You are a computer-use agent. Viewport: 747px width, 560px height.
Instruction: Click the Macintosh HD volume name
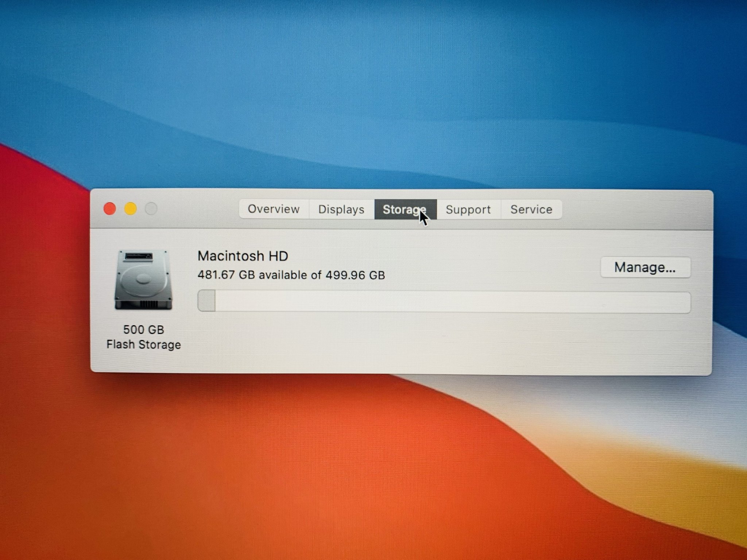coord(243,256)
